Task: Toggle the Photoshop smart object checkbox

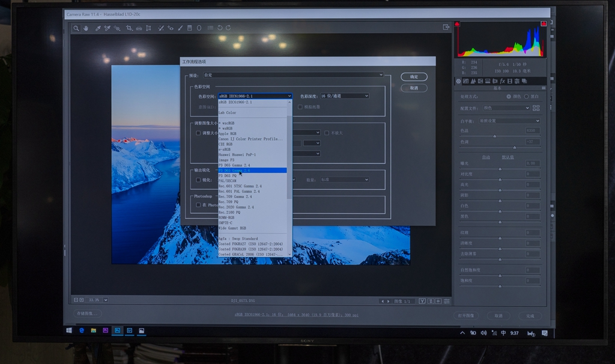Action: (198, 205)
